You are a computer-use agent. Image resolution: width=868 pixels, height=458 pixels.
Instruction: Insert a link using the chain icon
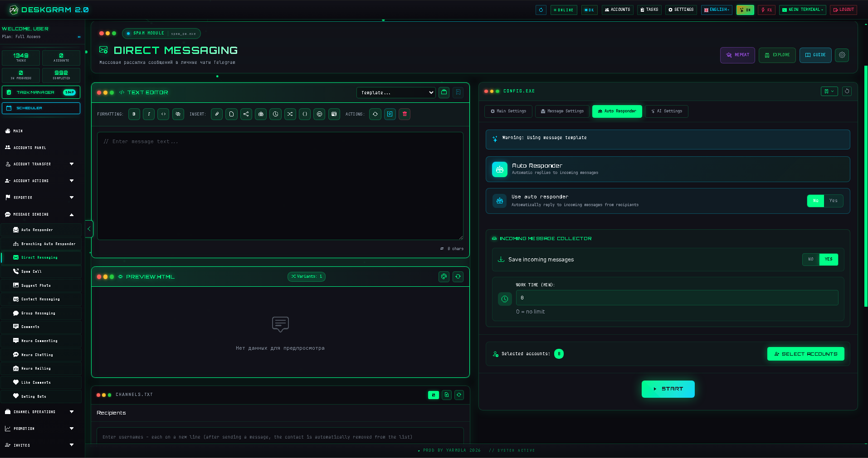point(217,114)
